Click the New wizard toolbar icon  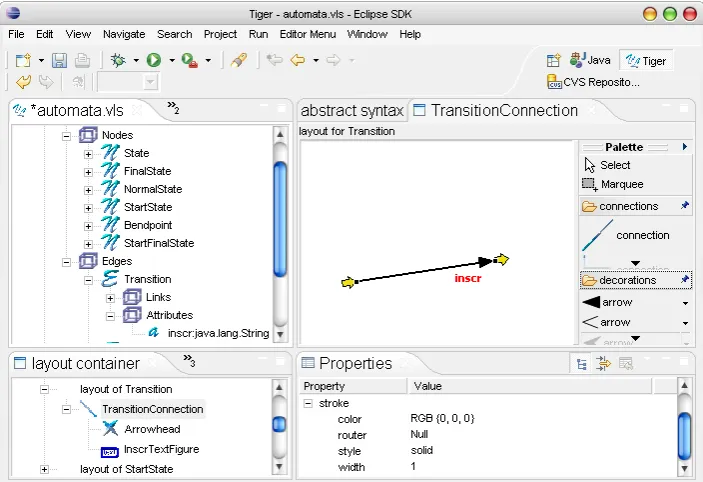tap(23, 60)
